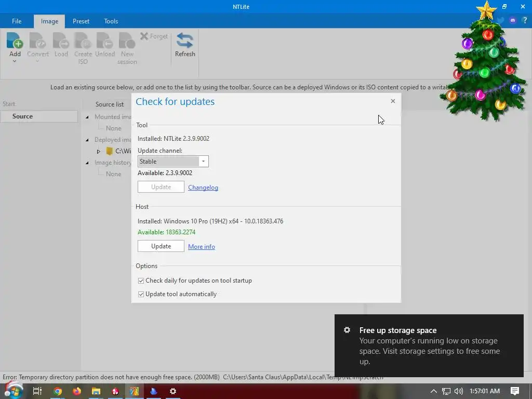Collapse the Mounted images tree node
The width and height of the screenshot is (532, 399).
(87, 117)
